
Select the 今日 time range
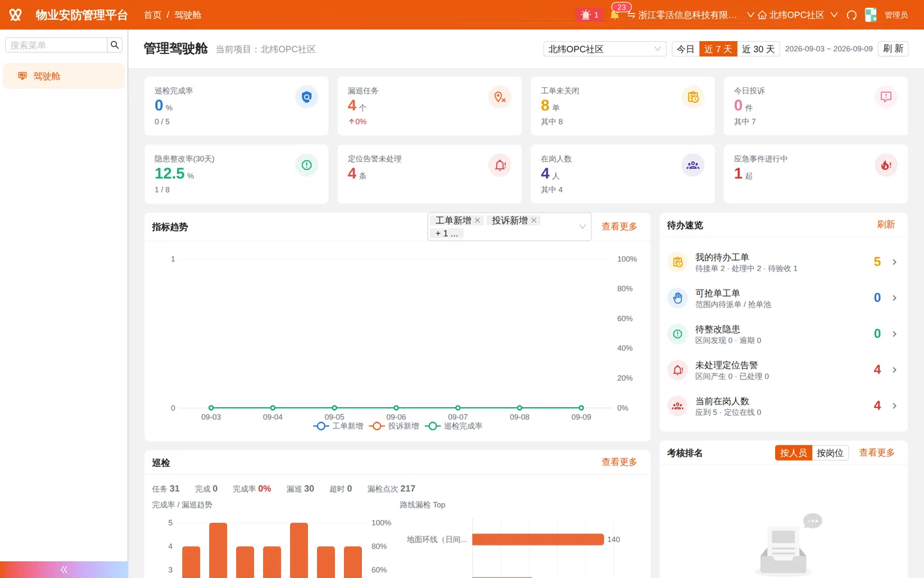tap(685, 49)
